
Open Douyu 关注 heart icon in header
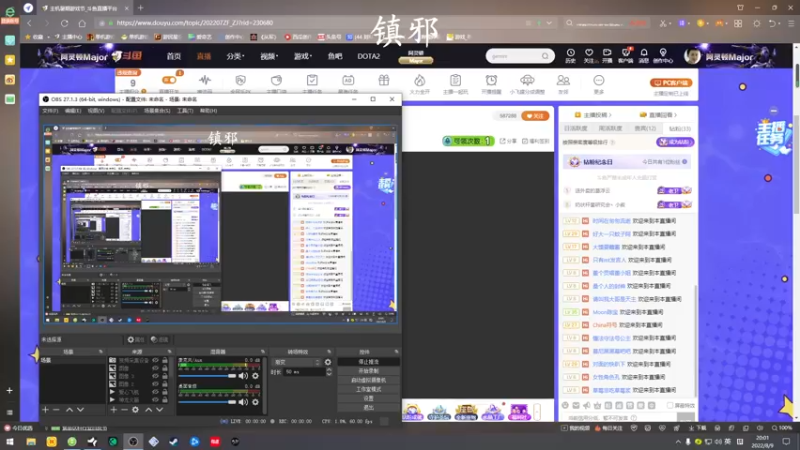589,55
